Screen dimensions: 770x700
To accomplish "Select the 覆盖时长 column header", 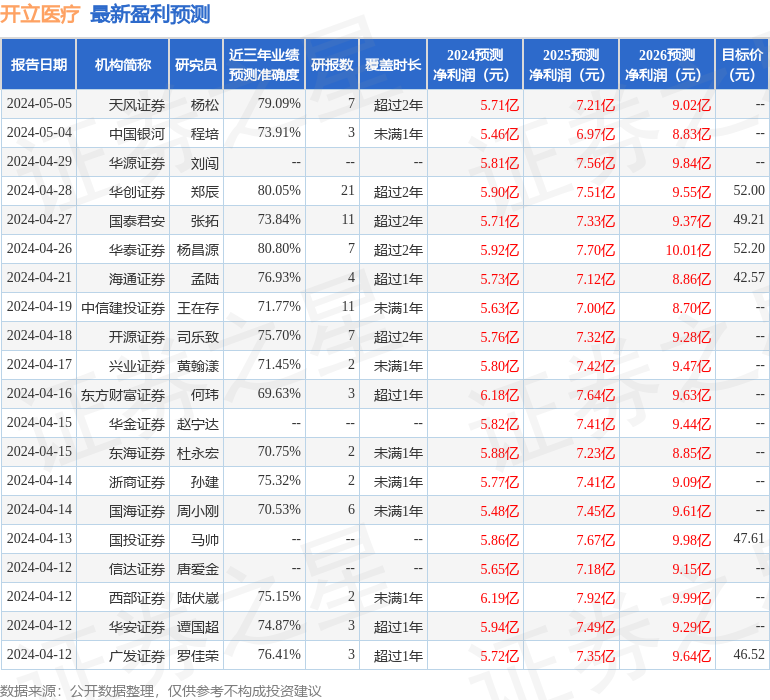I will tap(393, 64).
